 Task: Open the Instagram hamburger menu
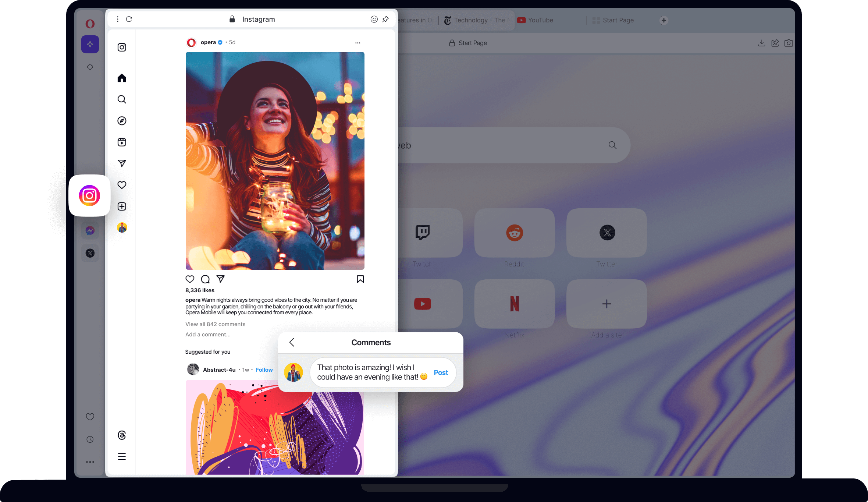pos(121,457)
